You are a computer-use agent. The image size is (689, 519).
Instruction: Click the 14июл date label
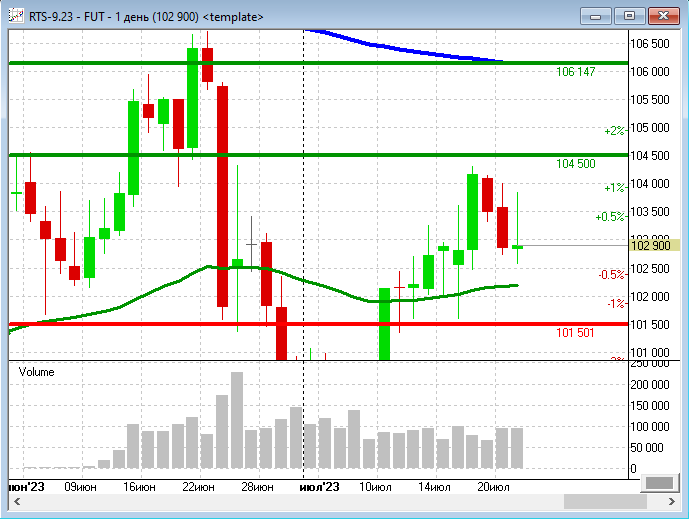434,487
